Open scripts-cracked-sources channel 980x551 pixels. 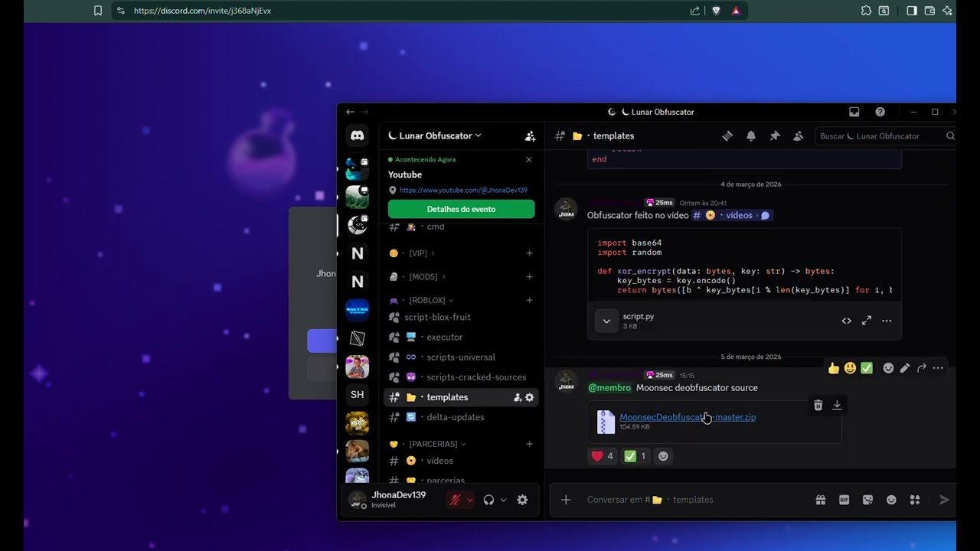pyautogui.click(x=460, y=377)
